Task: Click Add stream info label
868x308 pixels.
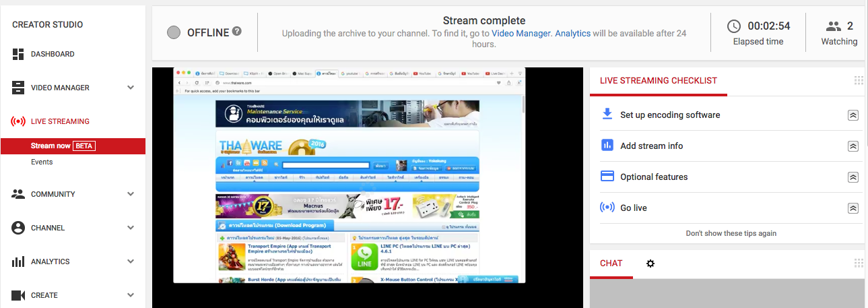Action: click(x=652, y=146)
